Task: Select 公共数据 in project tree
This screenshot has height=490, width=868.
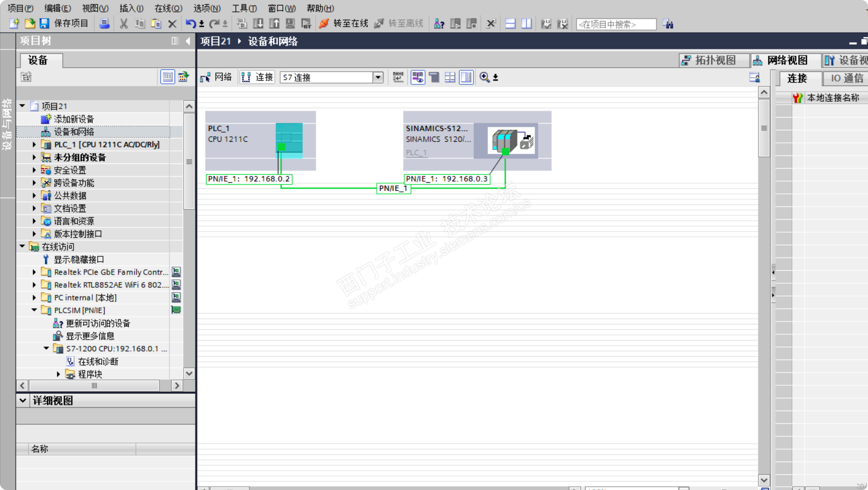Action: pos(70,196)
